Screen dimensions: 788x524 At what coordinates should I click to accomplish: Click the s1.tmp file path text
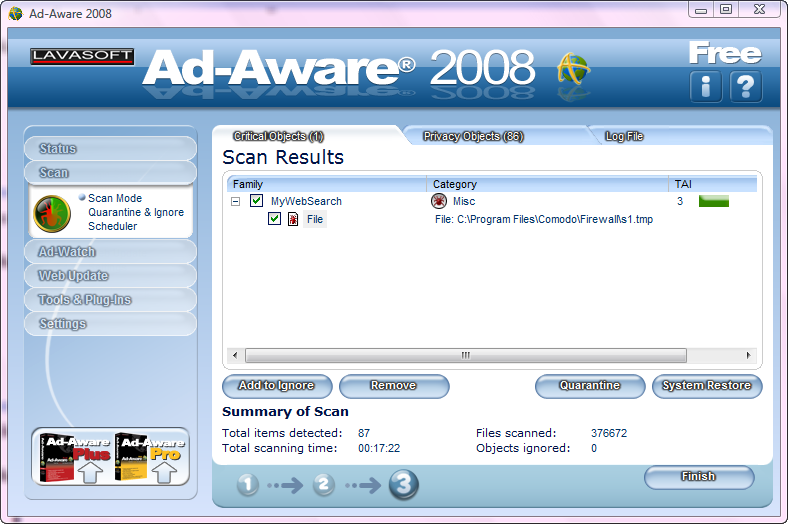[x=544, y=219]
